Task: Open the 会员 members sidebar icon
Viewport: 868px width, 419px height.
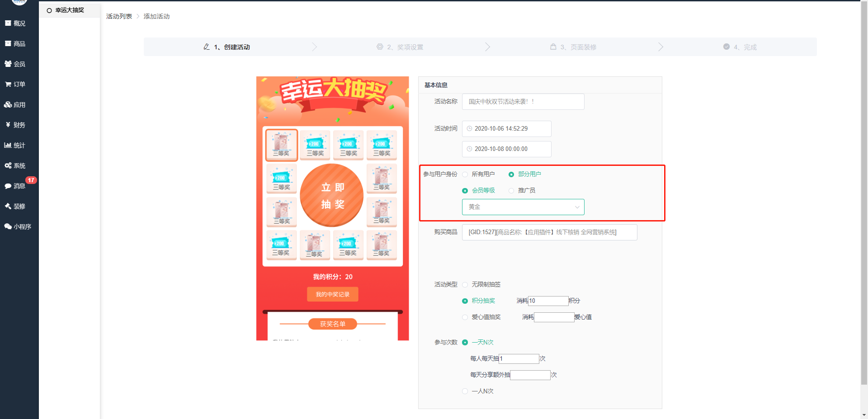Action: tap(8, 64)
